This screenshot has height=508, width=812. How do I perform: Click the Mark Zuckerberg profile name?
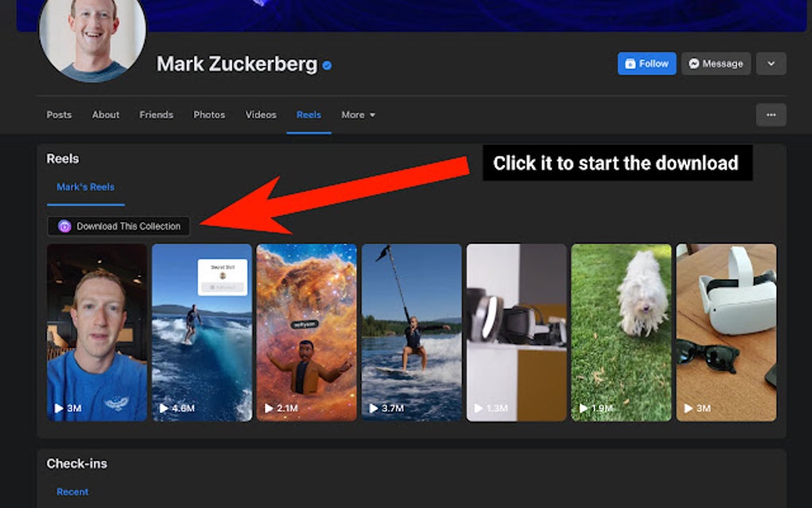pos(236,64)
